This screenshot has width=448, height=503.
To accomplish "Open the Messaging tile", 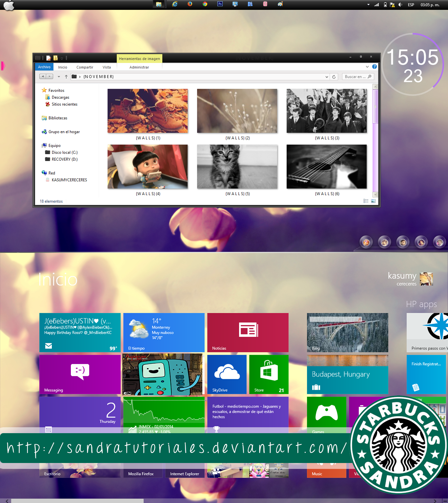I will coord(80,374).
